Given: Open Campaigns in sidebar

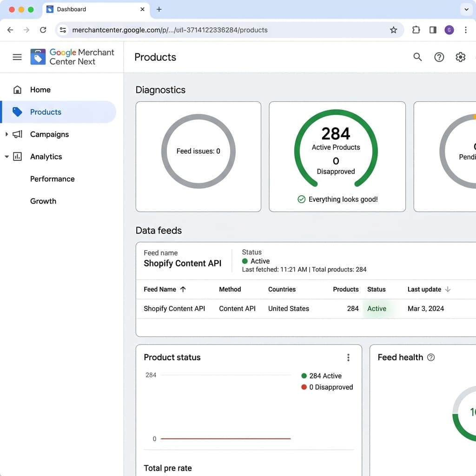Looking at the screenshot, I should [x=49, y=134].
